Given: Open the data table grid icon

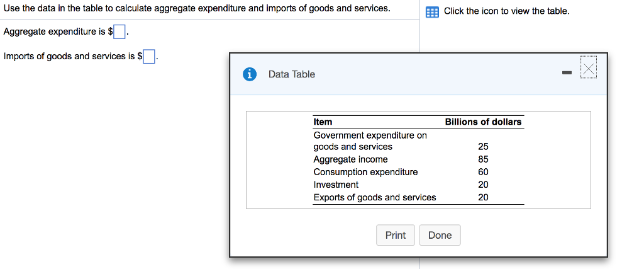Looking at the screenshot, I should (x=432, y=12).
